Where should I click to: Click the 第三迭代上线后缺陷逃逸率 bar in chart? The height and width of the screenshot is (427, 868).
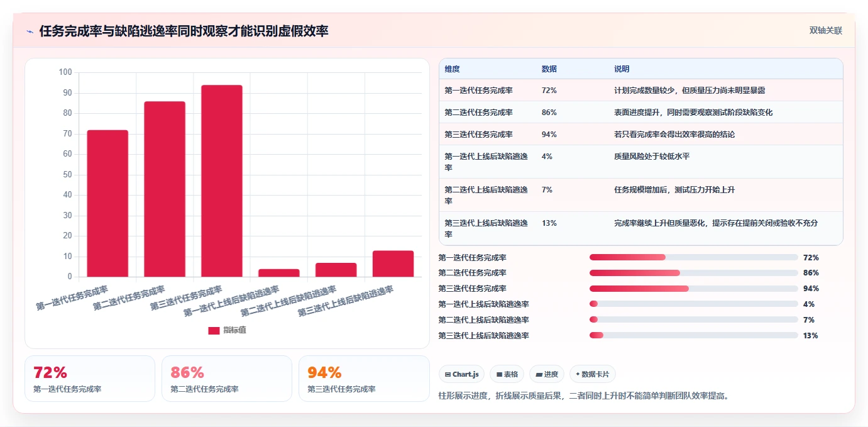point(393,263)
